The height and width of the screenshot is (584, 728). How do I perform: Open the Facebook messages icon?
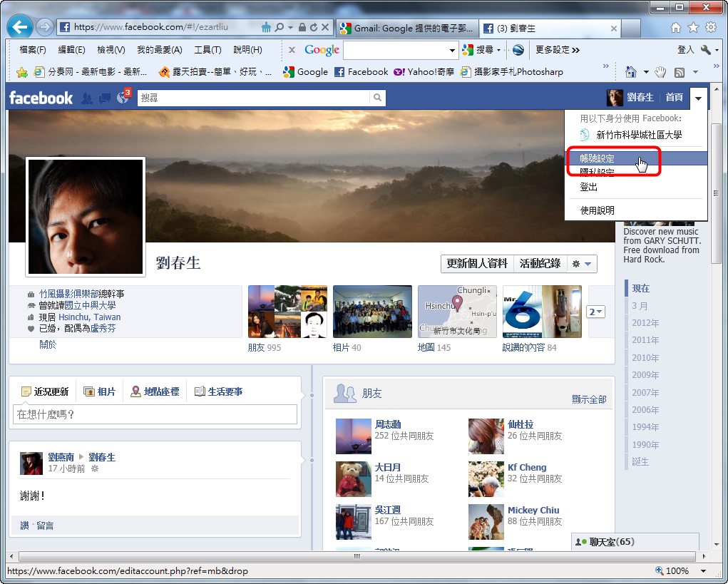click(105, 98)
